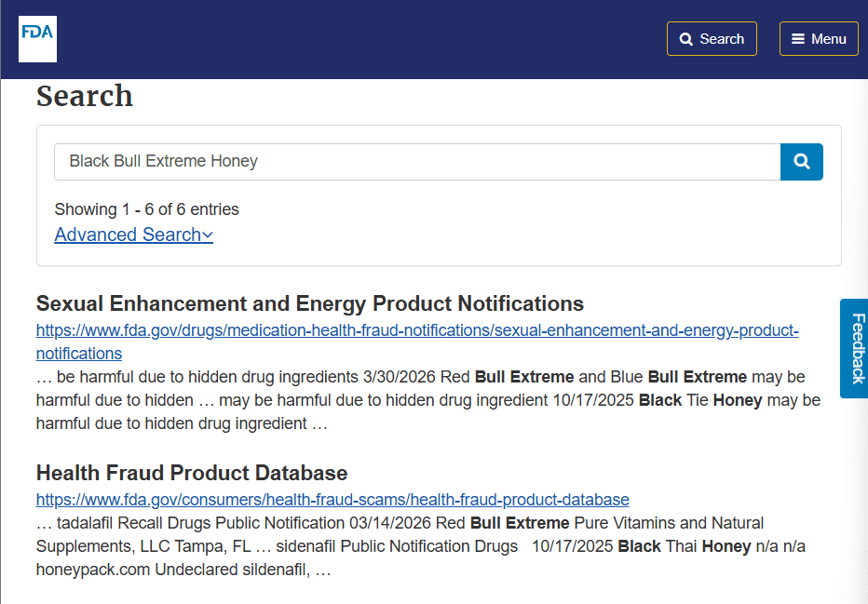868x604 pixels.
Task: Click the 'Sexual Enhancement and Energy Product Notifications' heading
Action: tap(310, 303)
